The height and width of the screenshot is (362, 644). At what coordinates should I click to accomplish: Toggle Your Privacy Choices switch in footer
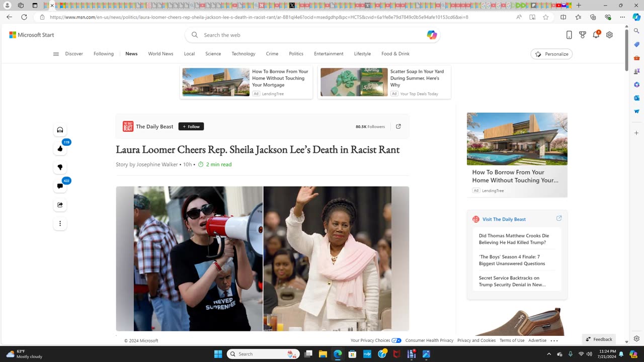(396, 340)
